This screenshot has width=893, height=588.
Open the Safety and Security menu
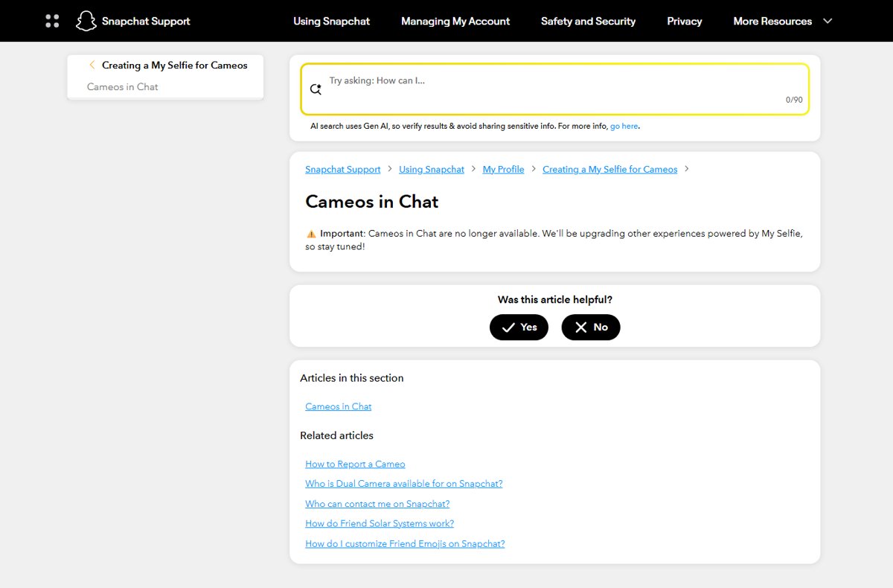(x=588, y=21)
